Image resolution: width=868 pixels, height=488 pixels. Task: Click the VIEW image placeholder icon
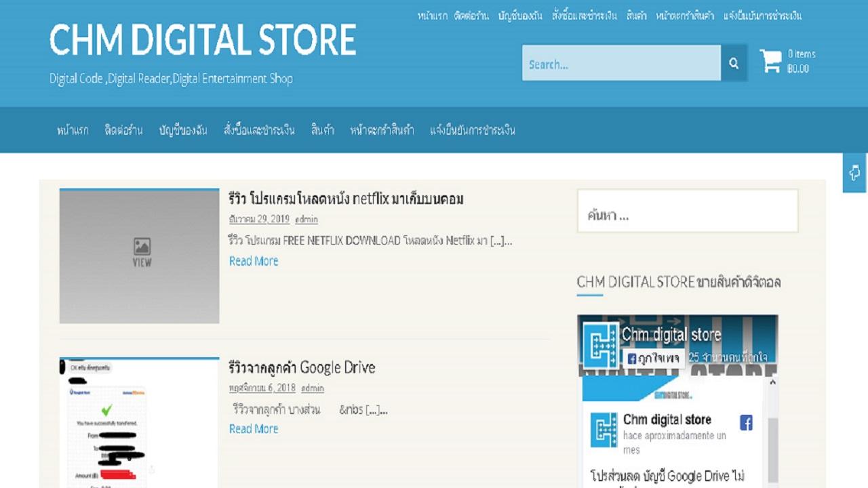[142, 253]
